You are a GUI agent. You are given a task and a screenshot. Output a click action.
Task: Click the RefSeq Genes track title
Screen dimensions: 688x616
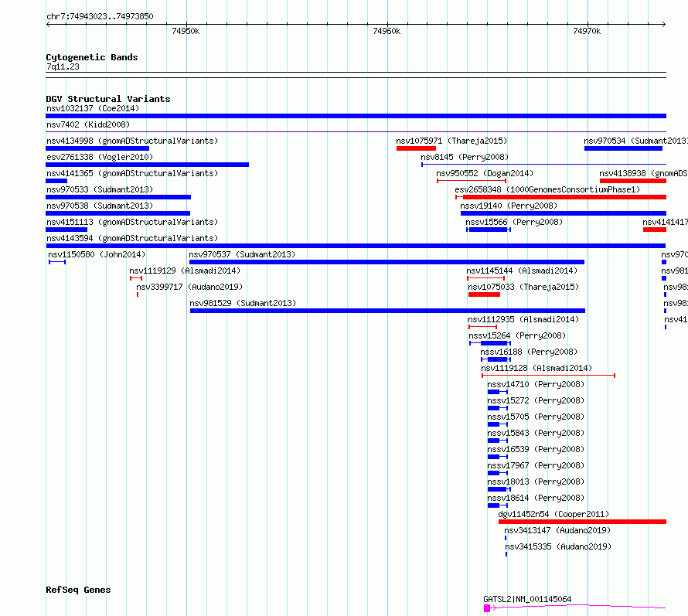click(x=78, y=590)
